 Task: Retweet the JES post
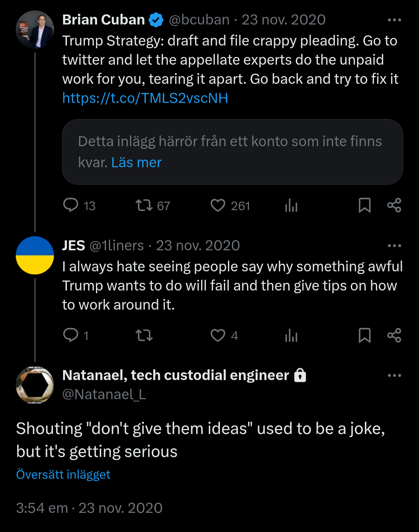click(x=144, y=335)
